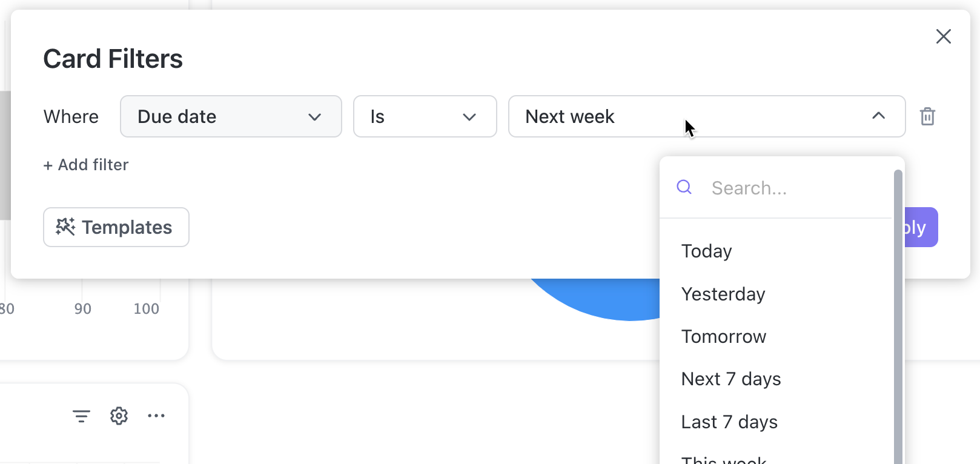Click the plus icon next to Add filter
This screenshot has width=980, height=464.
(47, 165)
